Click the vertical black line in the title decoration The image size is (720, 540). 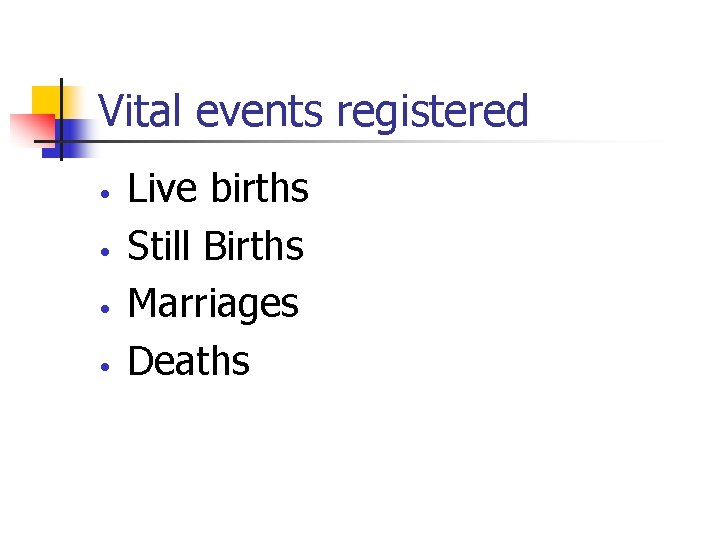[61, 118]
